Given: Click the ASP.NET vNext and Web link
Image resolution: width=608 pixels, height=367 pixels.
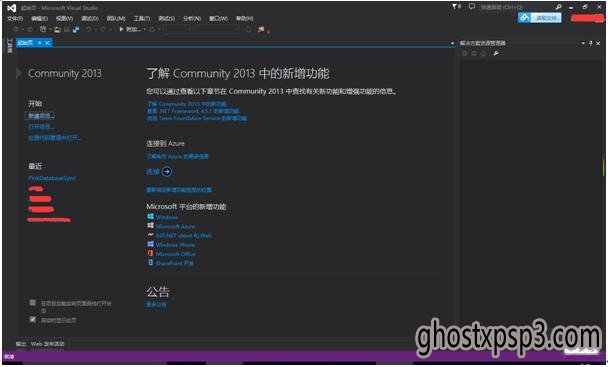Looking at the screenshot, I should tap(184, 235).
